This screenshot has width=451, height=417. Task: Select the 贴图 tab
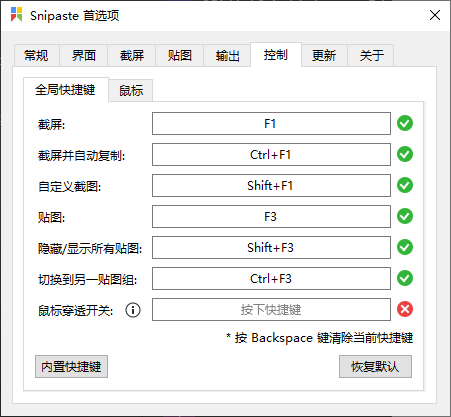tap(180, 55)
